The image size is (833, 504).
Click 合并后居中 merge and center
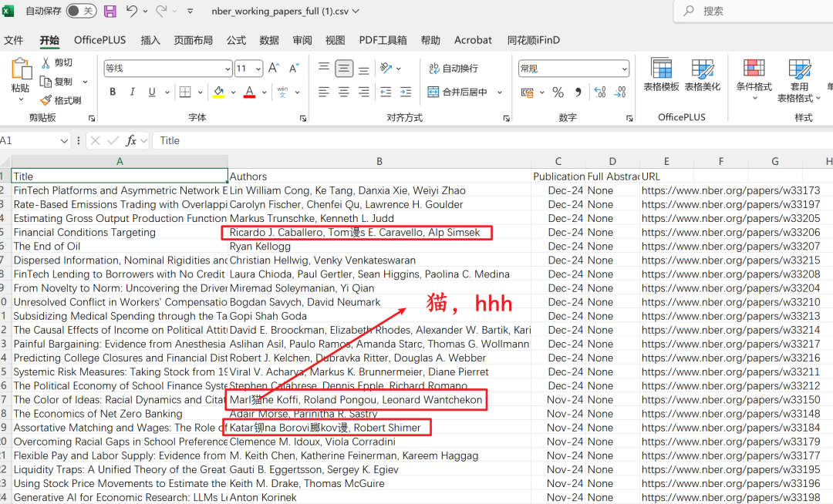tap(458, 92)
